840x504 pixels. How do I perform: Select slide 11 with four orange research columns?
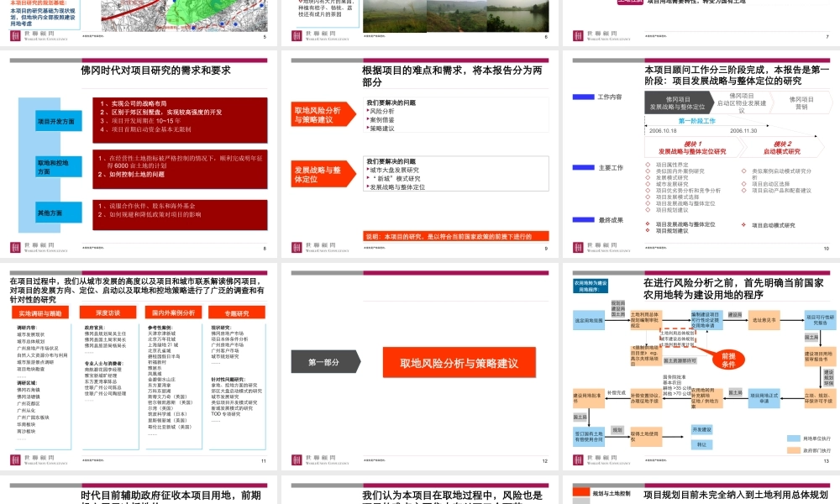[x=139, y=366]
